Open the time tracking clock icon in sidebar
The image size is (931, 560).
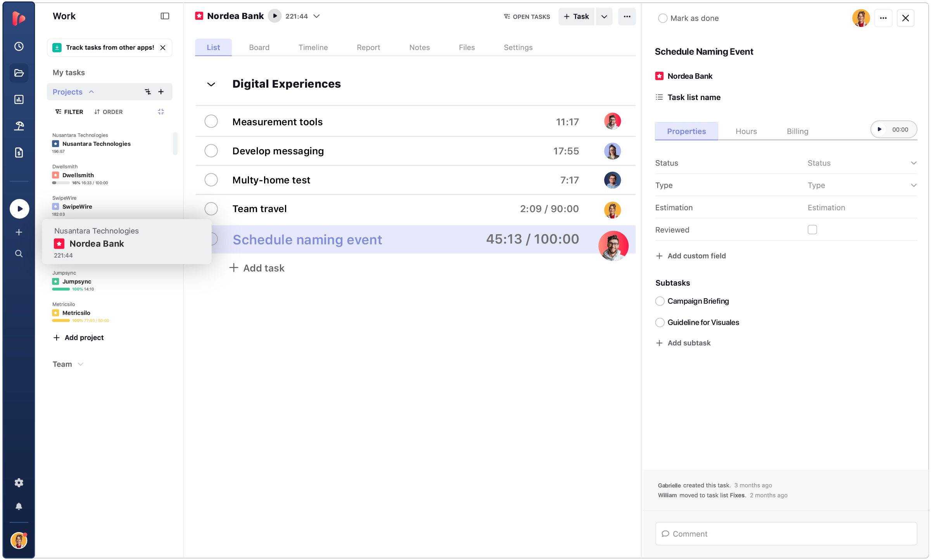point(19,46)
